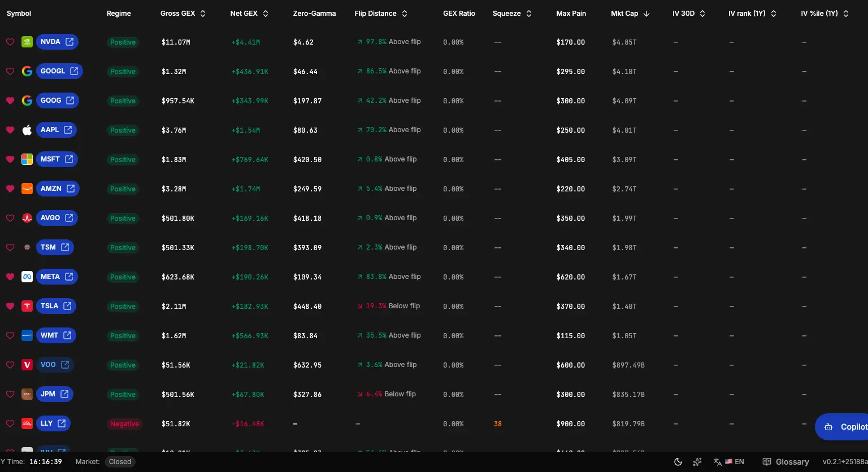Click the Apple logo in the AAPL row
This screenshot has height=472, width=868.
tap(27, 130)
